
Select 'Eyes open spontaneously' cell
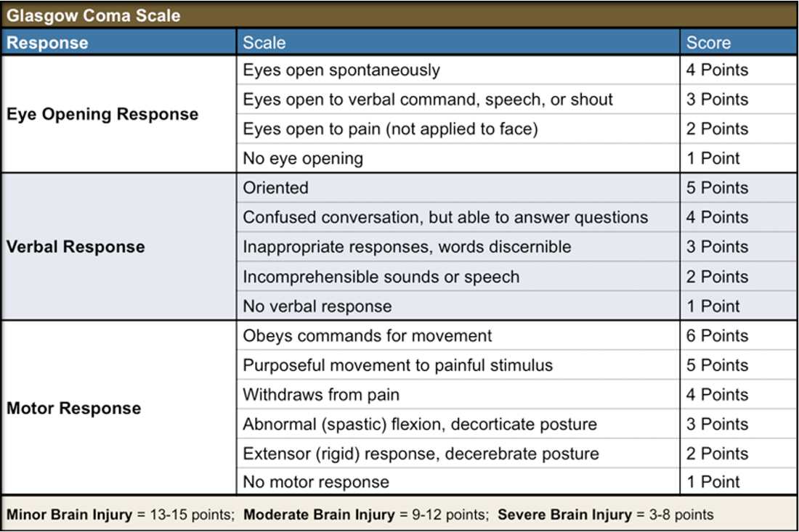(x=341, y=70)
